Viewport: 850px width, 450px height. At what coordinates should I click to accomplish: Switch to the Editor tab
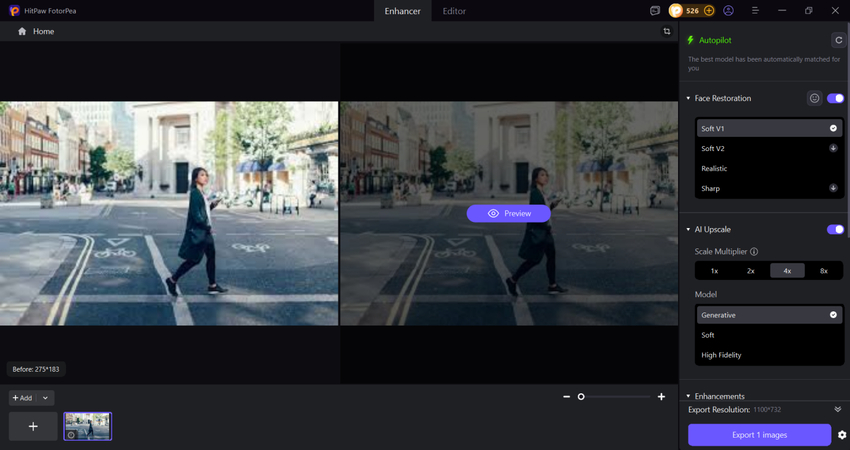[454, 11]
